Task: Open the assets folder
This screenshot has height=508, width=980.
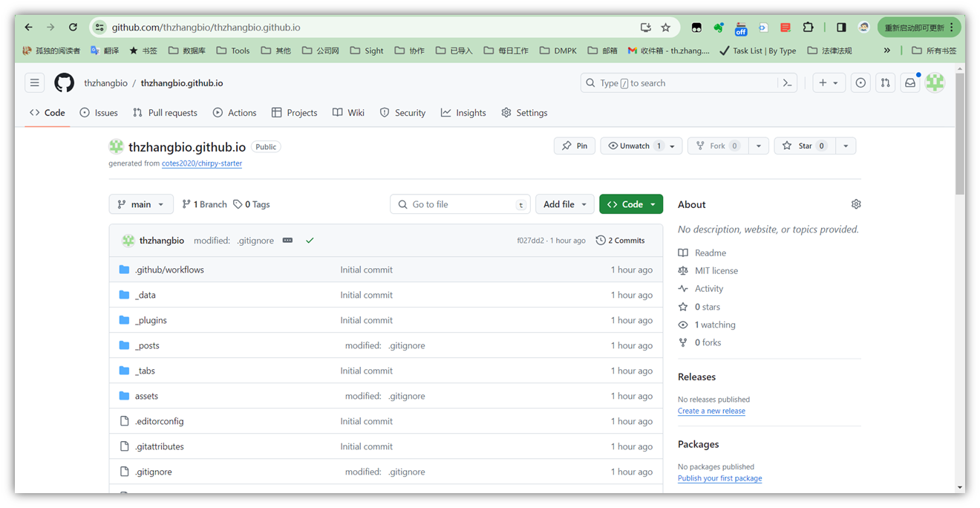Action: coord(146,396)
